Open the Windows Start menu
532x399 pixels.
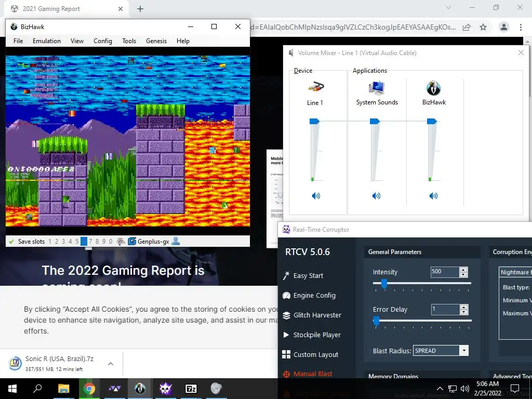coord(12,389)
